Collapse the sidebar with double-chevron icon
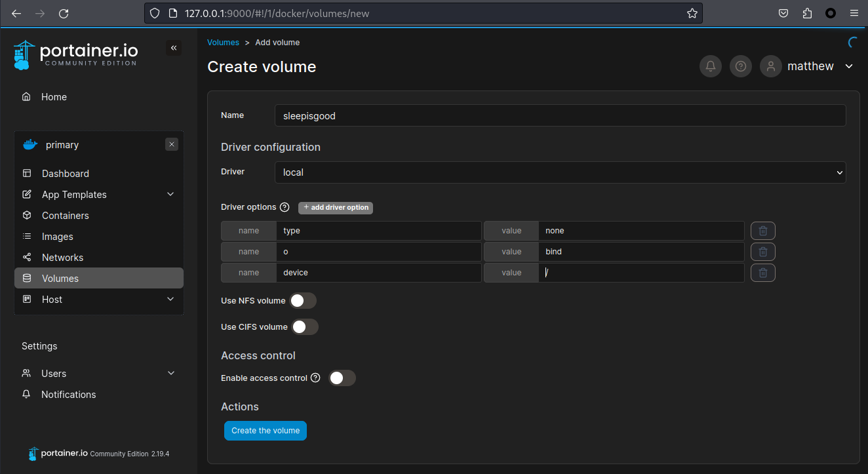The width and height of the screenshot is (868, 474). 174,48
